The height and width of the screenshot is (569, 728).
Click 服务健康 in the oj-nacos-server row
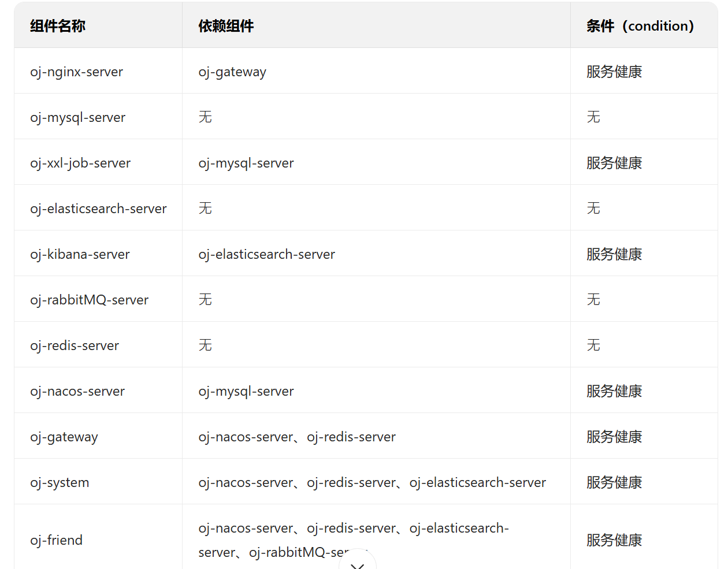point(614,391)
